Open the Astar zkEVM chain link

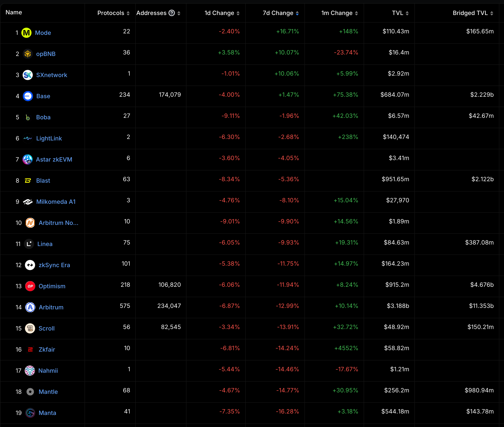pos(54,159)
